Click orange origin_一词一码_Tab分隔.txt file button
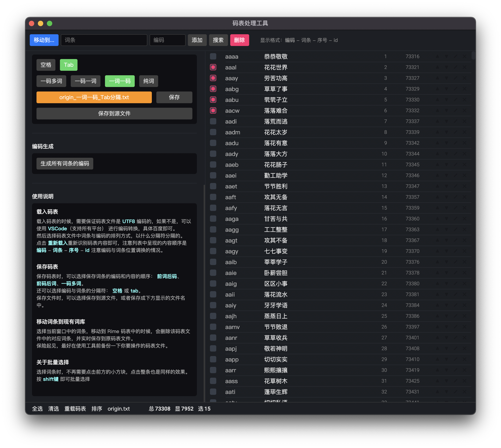 click(x=94, y=97)
